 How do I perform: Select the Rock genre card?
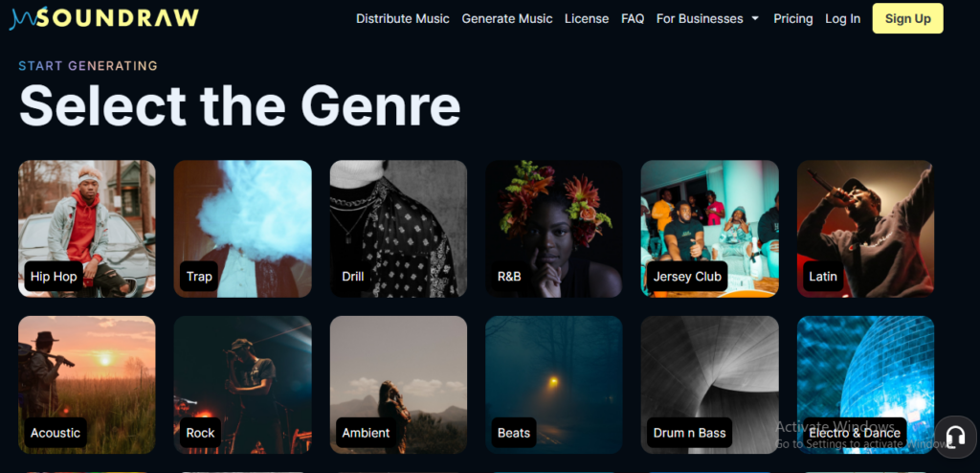(242, 385)
